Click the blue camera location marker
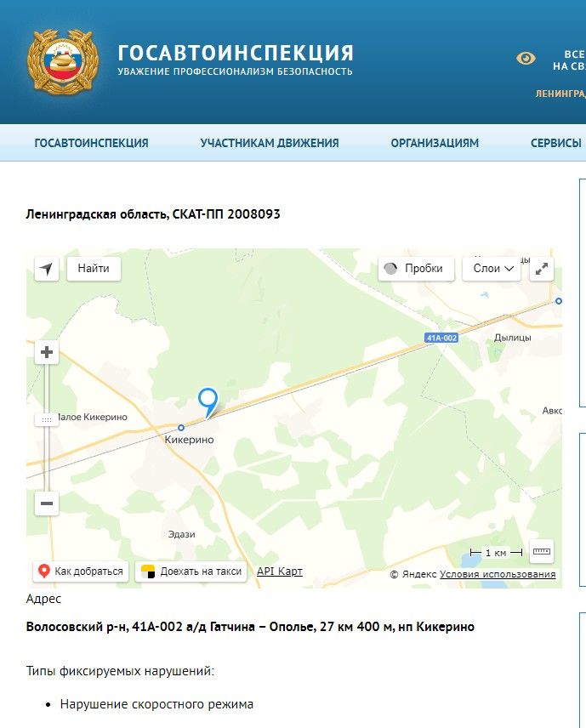The width and height of the screenshot is (586, 728). 208,401
